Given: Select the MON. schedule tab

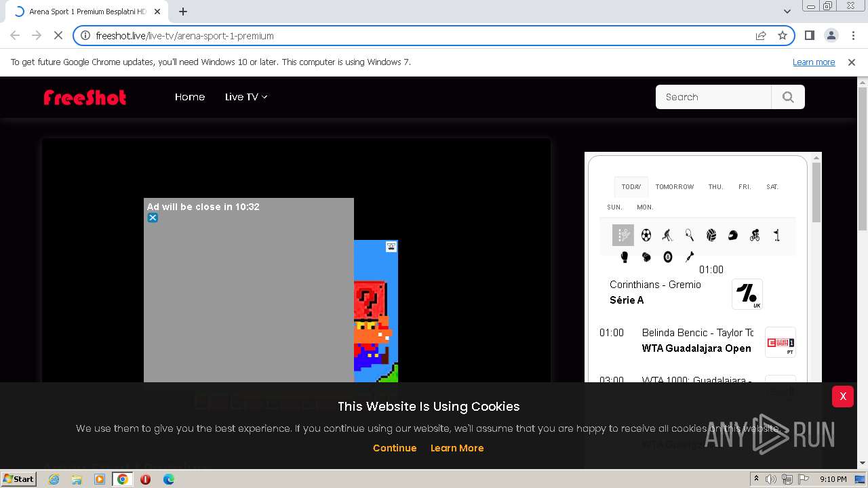Looking at the screenshot, I should tap(645, 207).
